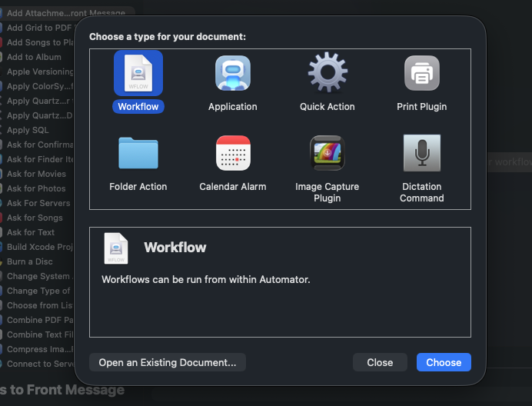Screen dimensions: 532x406
Task: Select Ask for Movies action
Action: pos(36,174)
